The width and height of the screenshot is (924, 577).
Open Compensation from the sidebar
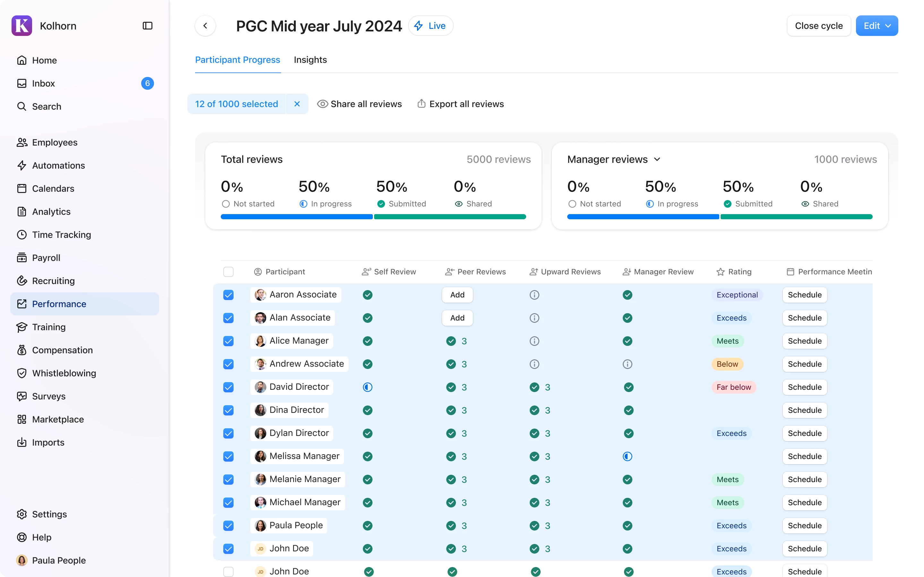tap(62, 350)
